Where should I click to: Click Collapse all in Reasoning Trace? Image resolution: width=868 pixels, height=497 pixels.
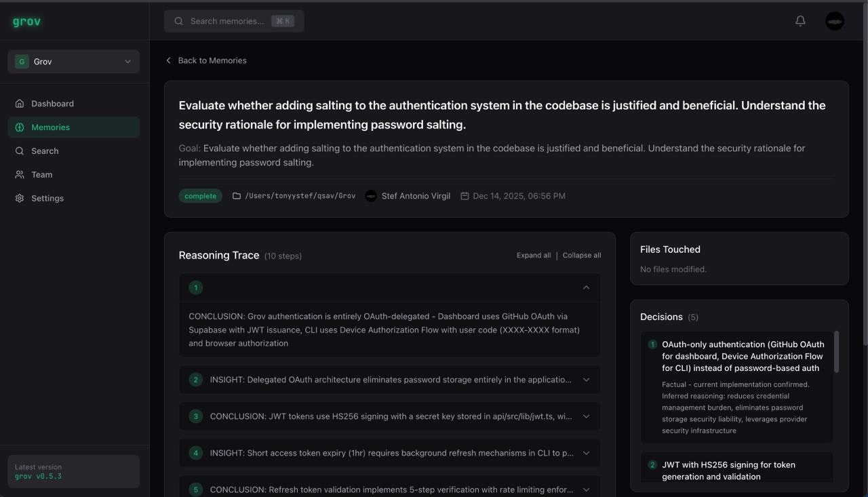582,255
